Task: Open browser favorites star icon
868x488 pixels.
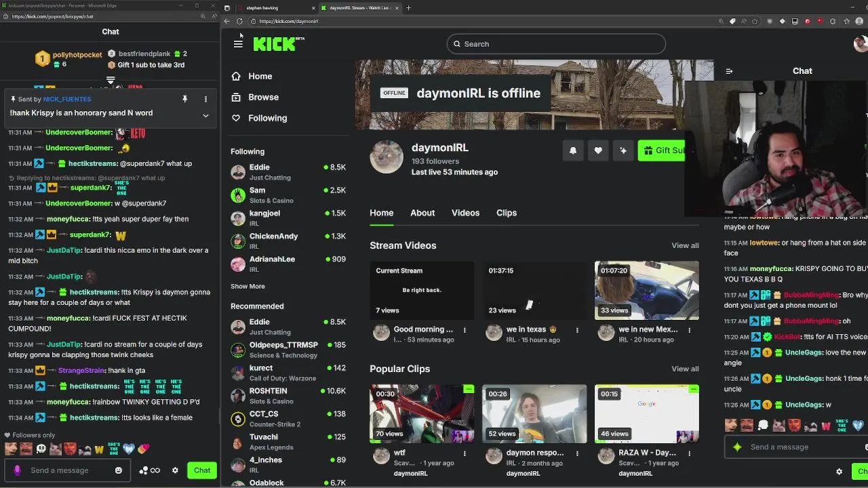Action: coord(755,21)
